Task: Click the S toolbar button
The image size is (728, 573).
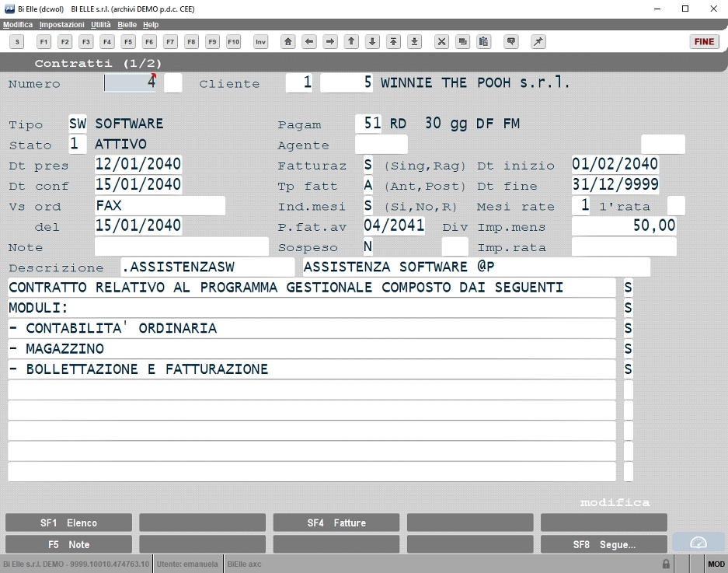Action: [x=17, y=42]
